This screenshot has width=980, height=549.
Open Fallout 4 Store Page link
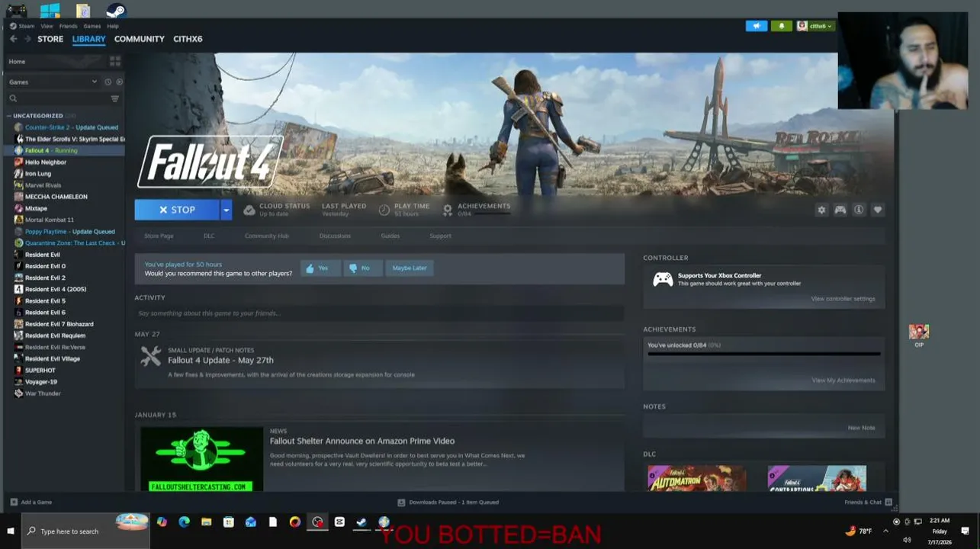click(x=159, y=236)
